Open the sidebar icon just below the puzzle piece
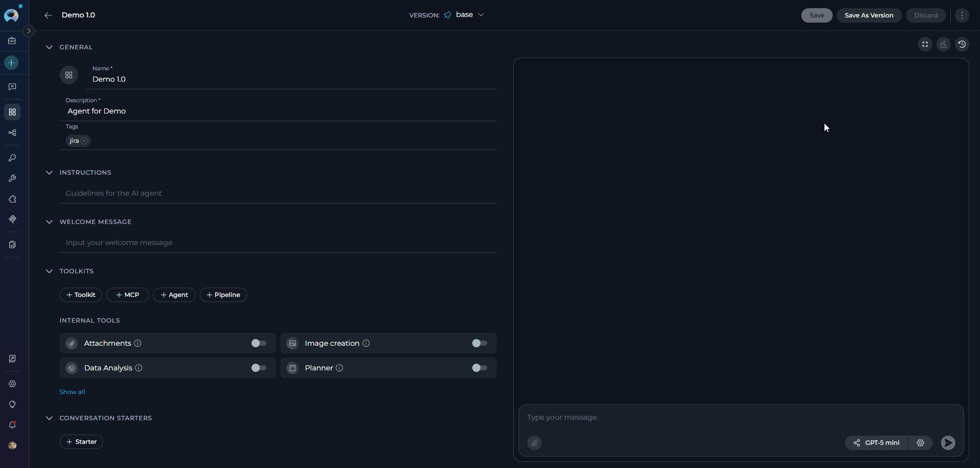The width and height of the screenshot is (980, 468). pos(12,219)
